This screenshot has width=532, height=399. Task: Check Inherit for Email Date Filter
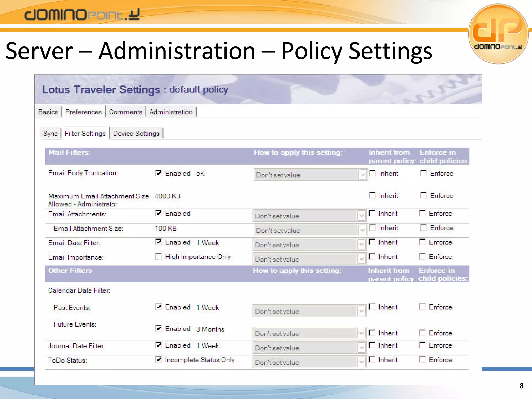tap(372, 242)
